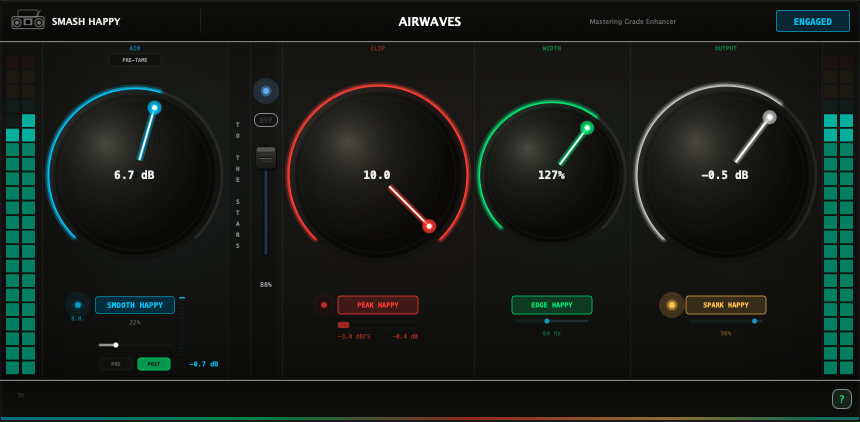Click the PEAK HAPPY button

[x=378, y=305]
